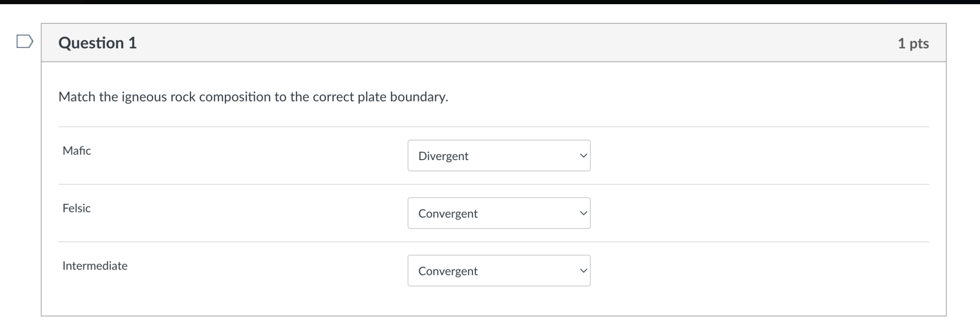Click the chevron arrow in Felsic's select box
980x336 pixels.
click(583, 214)
